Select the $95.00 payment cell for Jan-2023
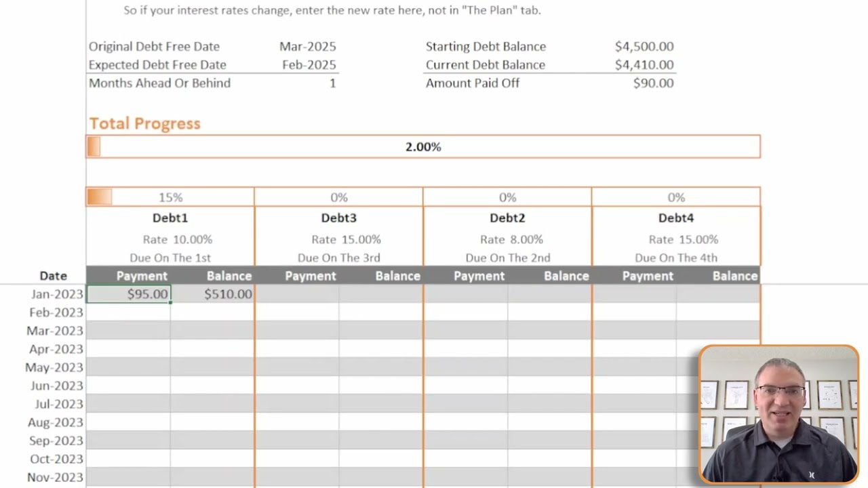The height and width of the screenshot is (488, 868). point(129,294)
